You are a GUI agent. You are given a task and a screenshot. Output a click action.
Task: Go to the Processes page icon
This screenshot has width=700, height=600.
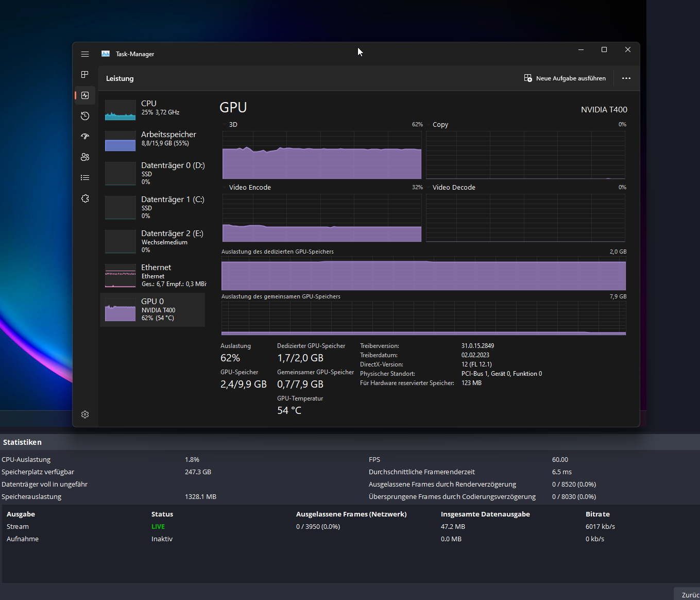pos(85,75)
